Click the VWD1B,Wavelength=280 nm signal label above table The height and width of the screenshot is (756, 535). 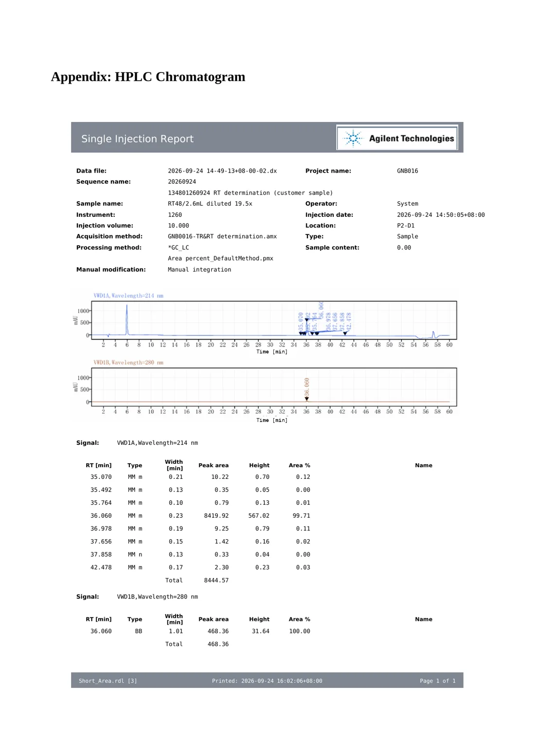click(x=158, y=597)
